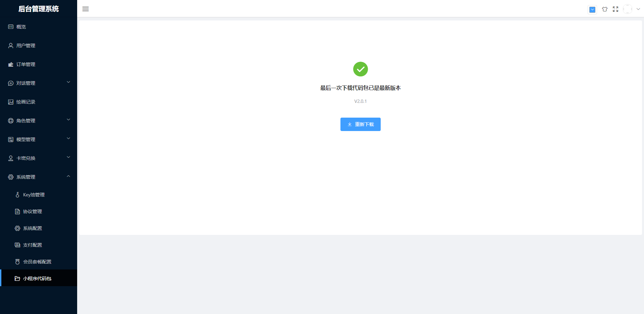Click the T-shirt theme icon

click(x=604, y=9)
